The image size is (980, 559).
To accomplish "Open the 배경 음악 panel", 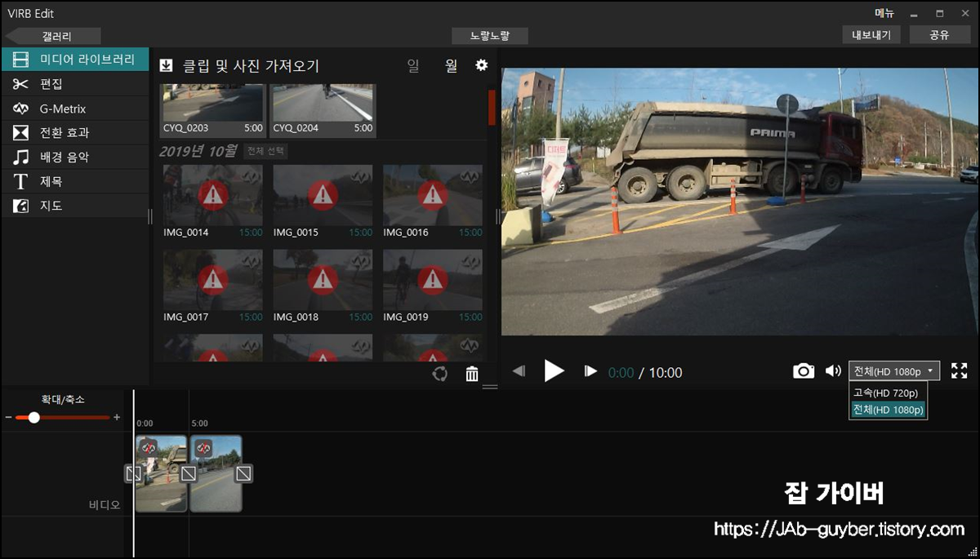I will [75, 157].
